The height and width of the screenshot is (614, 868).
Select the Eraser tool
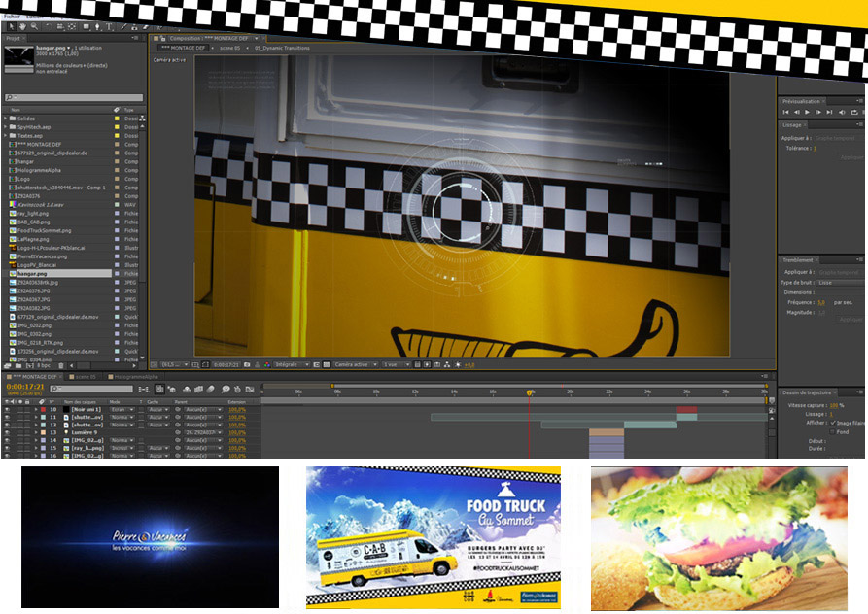pos(146,26)
